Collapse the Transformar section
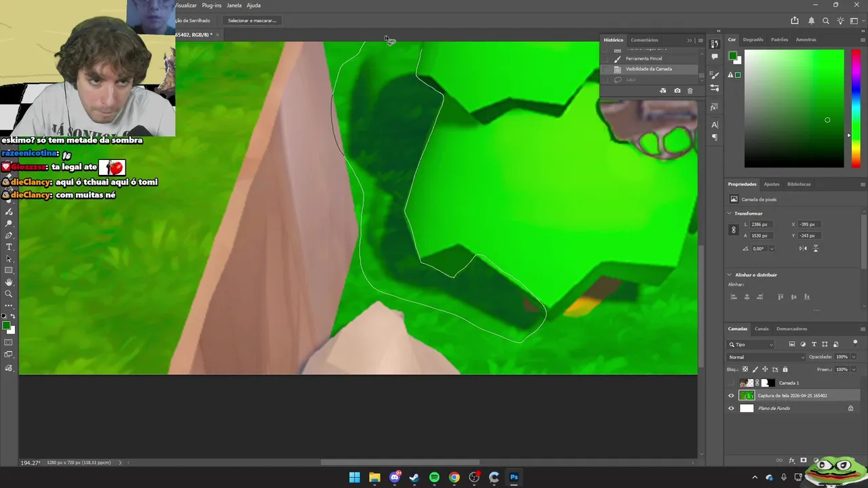The height and width of the screenshot is (488, 868). coord(729,213)
